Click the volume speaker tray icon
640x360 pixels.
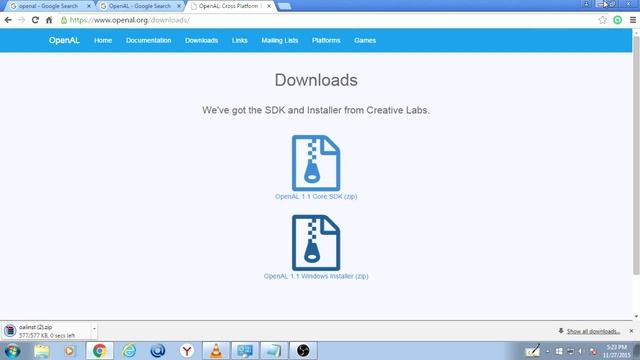click(x=581, y=351)
